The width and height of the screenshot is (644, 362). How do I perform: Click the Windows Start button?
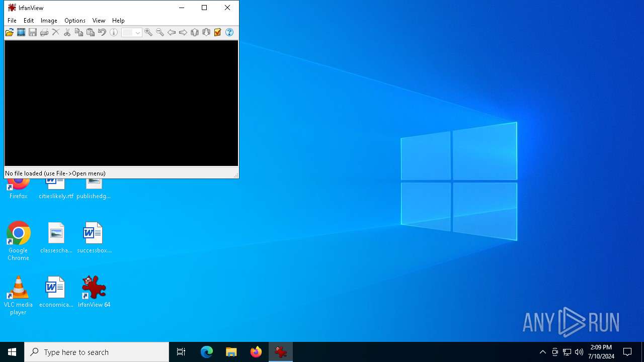tap(12, 352)
